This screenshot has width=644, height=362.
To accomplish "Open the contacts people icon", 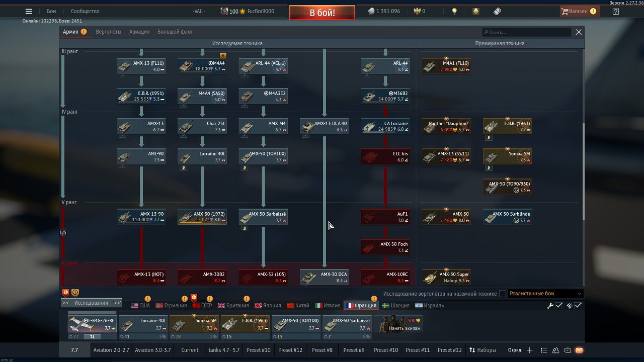I will coord(555,350).
